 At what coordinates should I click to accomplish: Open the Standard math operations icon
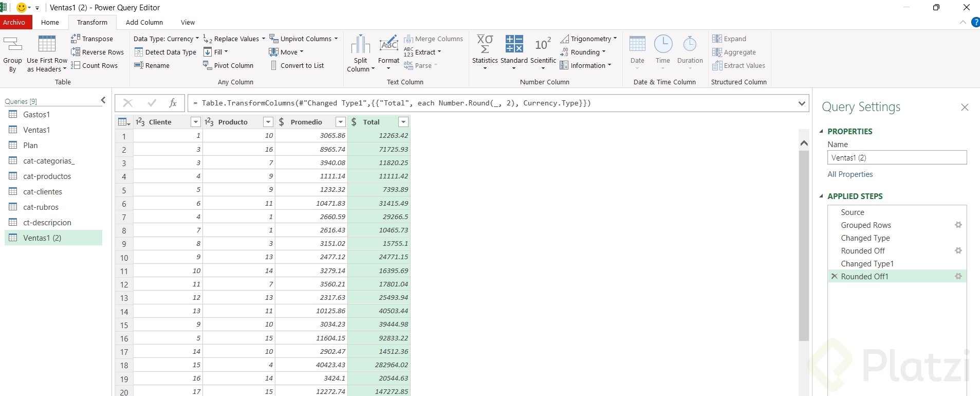coord(514,44)
